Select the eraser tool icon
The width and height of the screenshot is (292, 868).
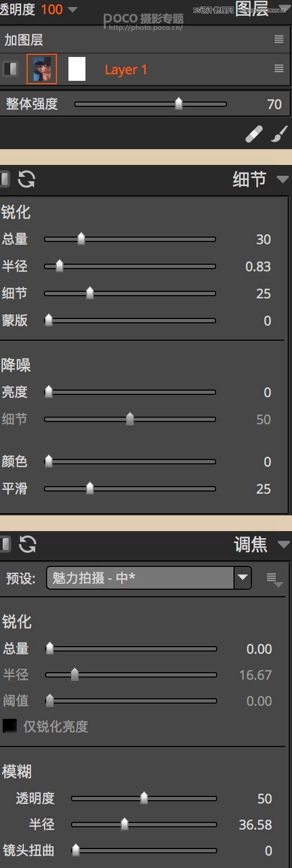254,134
